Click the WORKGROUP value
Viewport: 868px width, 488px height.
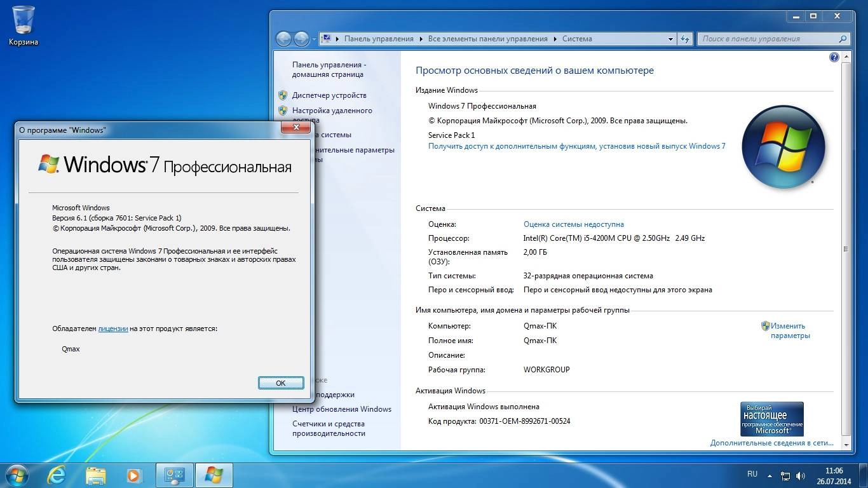546,369
